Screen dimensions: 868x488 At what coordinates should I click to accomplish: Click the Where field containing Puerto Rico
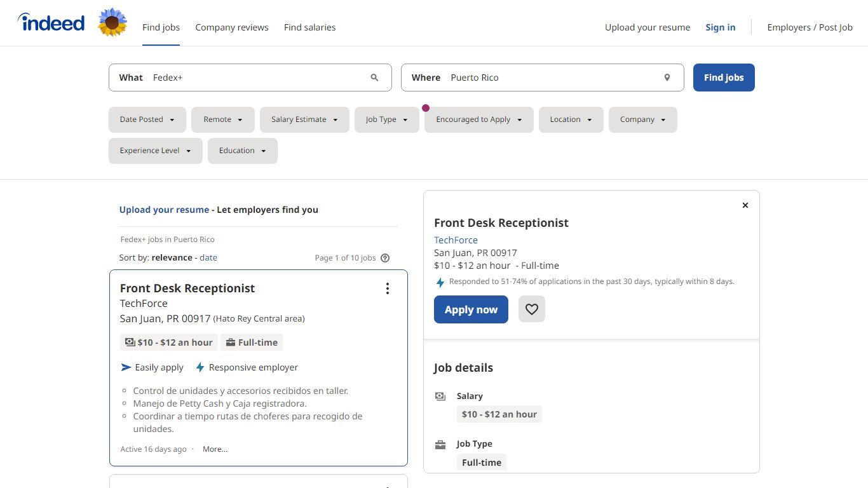pos(543,78)
